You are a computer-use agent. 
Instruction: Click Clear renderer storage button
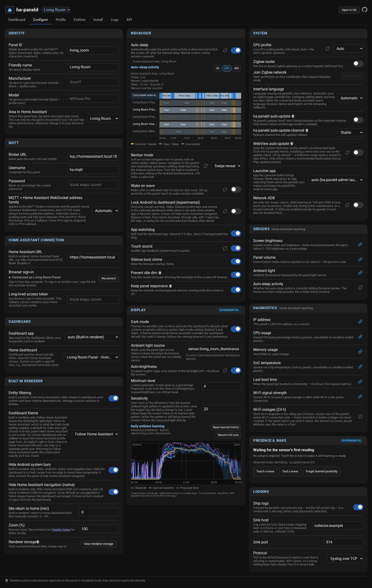click(98, 544)
